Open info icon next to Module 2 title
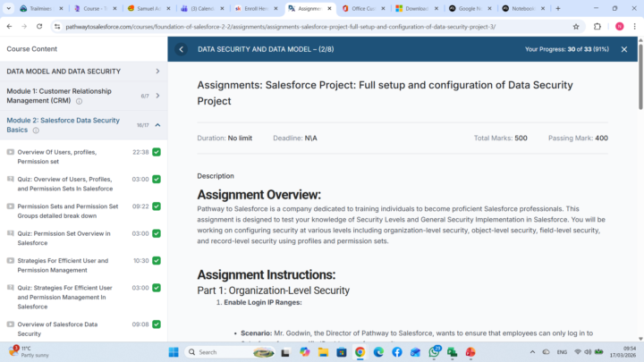The height and width of the screenshot is (362, 644). pos(36,130)
